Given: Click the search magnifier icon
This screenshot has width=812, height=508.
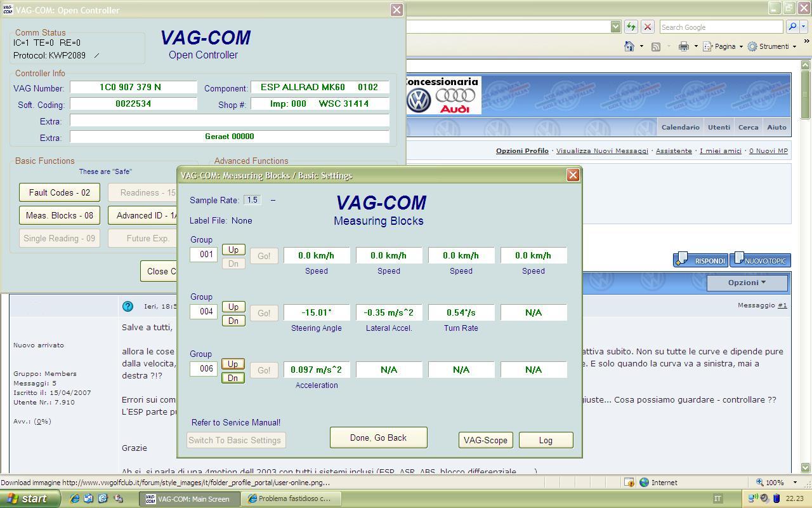Looking at the screenshot, I should tap(792, 27).
